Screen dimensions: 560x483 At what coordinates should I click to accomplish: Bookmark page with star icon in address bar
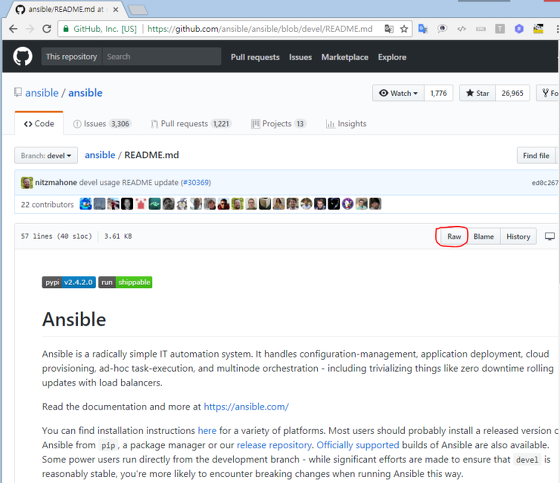tap(404, 29)
